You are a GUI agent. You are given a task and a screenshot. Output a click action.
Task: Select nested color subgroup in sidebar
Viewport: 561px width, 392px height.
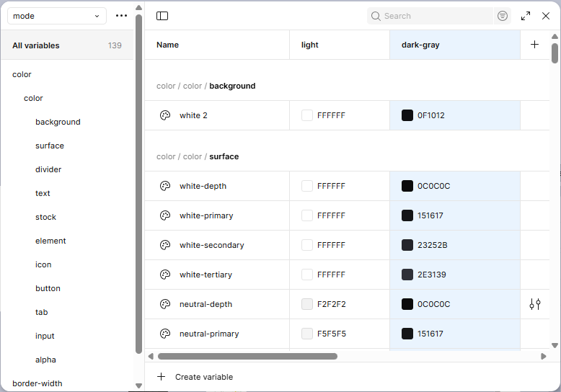(x=33, y=98)
